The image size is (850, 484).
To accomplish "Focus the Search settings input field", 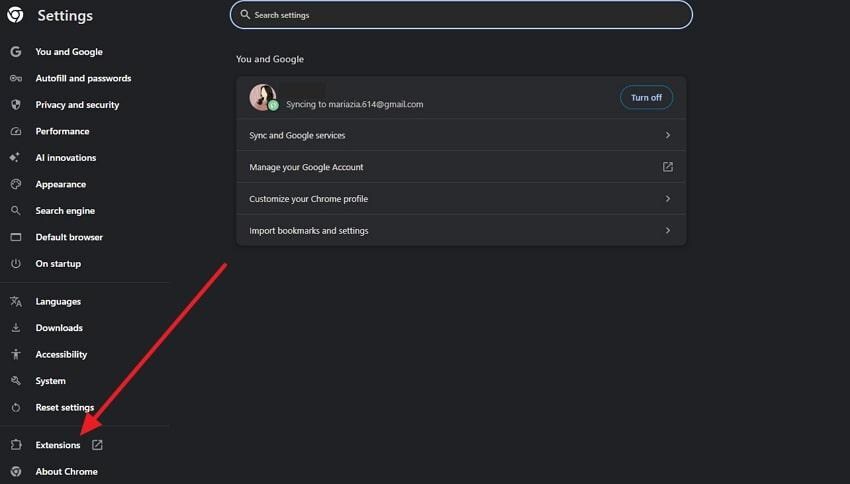I will point(461,15).
